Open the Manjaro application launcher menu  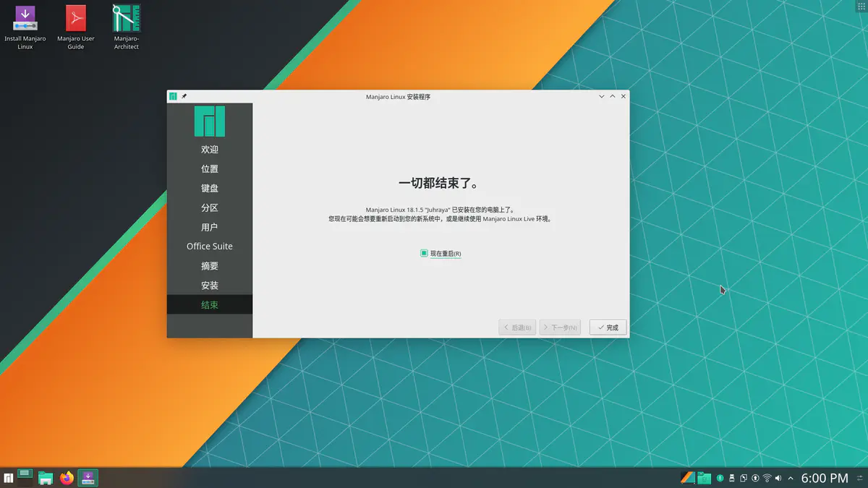point(9,478)
